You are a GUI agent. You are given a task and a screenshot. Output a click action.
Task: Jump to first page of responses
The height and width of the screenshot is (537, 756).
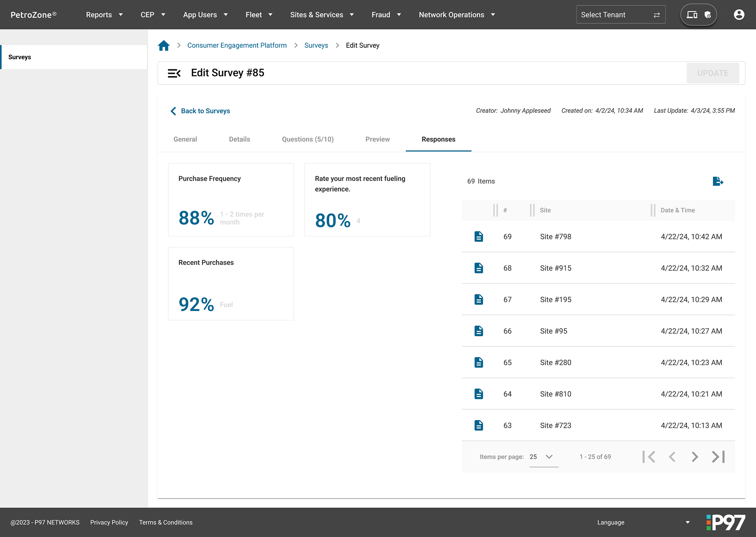(x=649, y=457)
